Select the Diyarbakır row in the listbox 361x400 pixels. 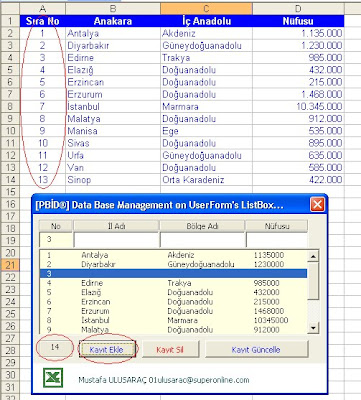coord(173,264)
